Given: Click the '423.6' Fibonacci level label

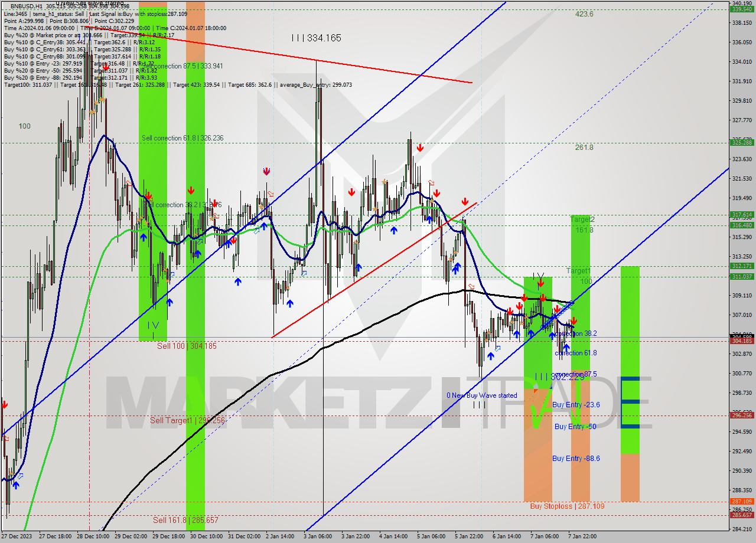Looking at the screenshot, I should (x=584, y=14).
